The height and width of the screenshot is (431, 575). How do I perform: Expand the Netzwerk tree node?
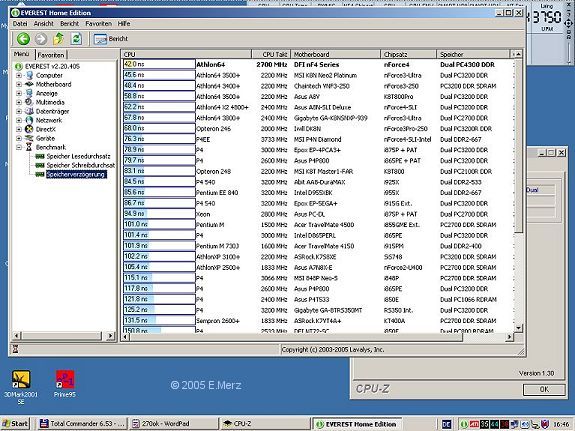(19, 120)
